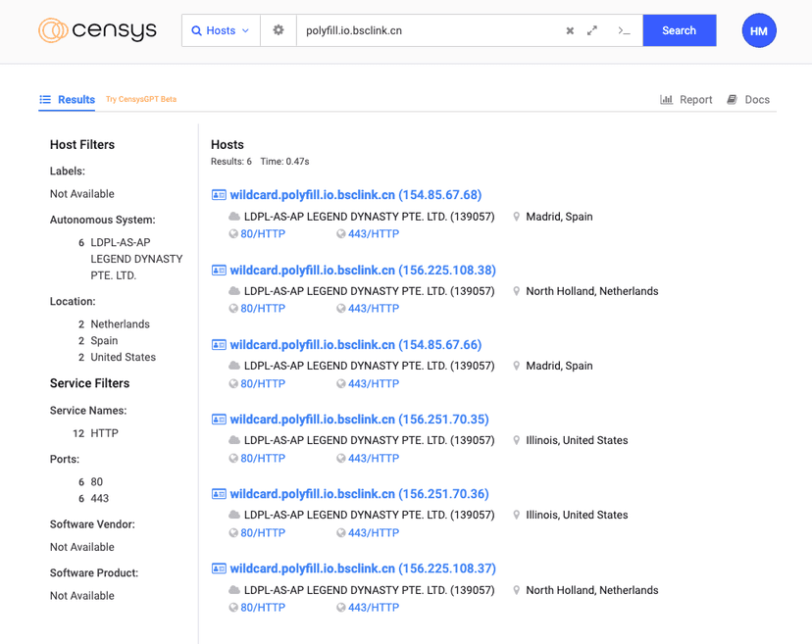Screen dimensions: 812x644
Task: Open 443/HTTP service of 156.251.70.35
Action: click(374, 458)
